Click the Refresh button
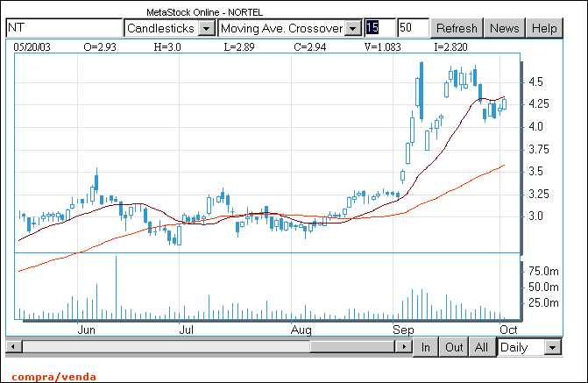The image size is (588, 383). (457, 28)
